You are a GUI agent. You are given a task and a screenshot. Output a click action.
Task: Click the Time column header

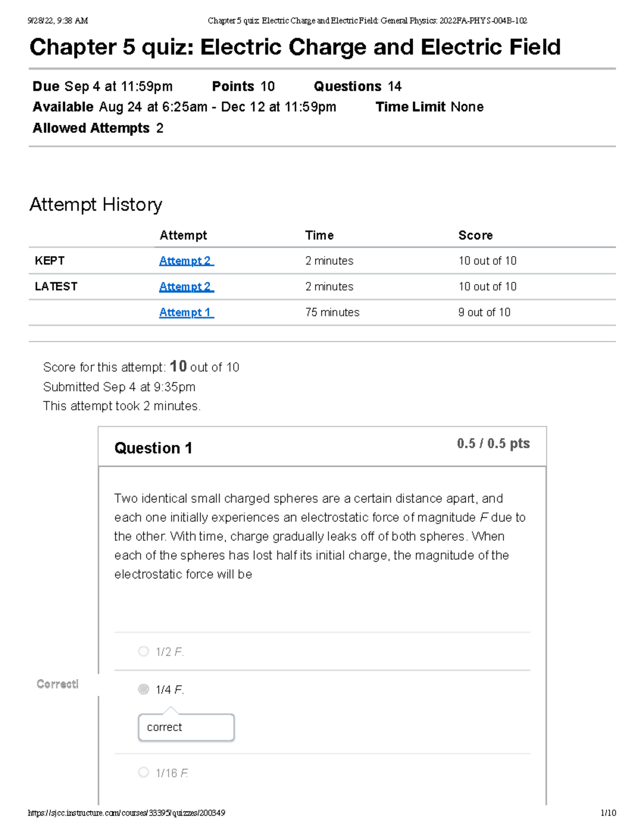(319, 235)
